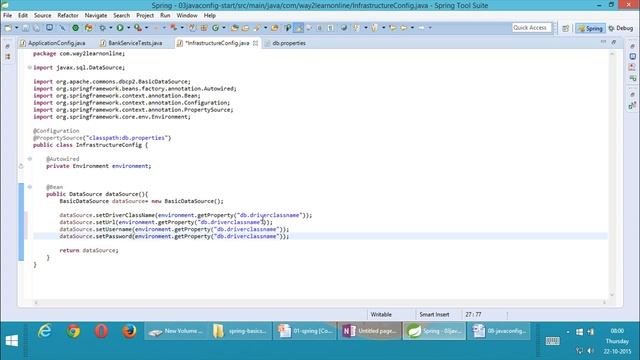Click the 27 : 77 cursor position
Image resolution: width=640 pixels, height=360 pixels.
click(473, 315)
